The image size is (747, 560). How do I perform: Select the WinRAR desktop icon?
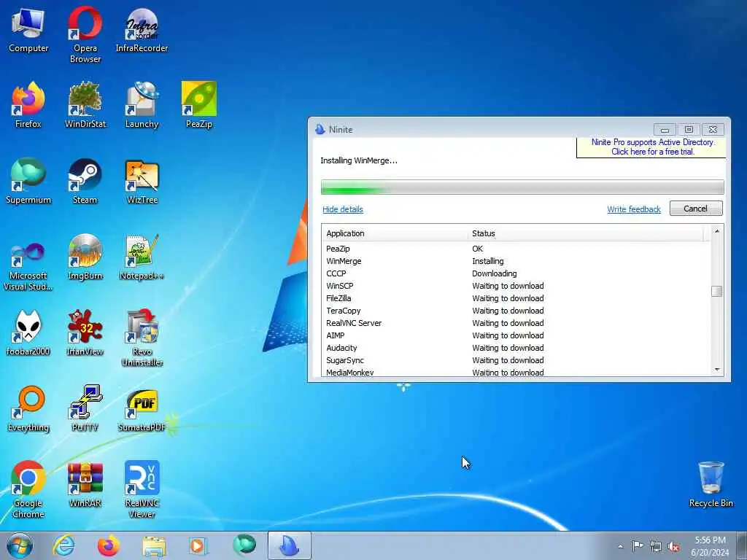85,485
